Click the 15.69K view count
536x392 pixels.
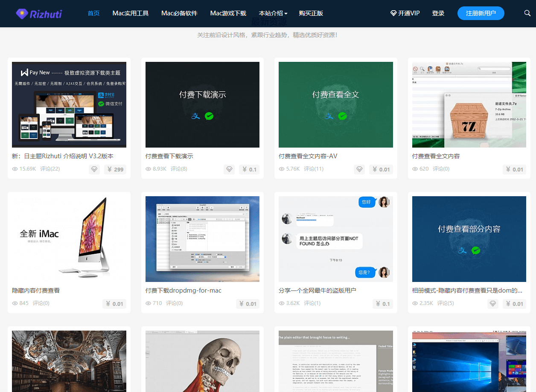pyautogui.click(x=28, y=169)
